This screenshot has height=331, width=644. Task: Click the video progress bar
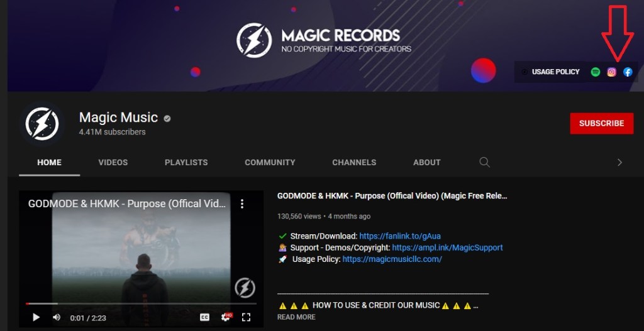tap(142, 304)
